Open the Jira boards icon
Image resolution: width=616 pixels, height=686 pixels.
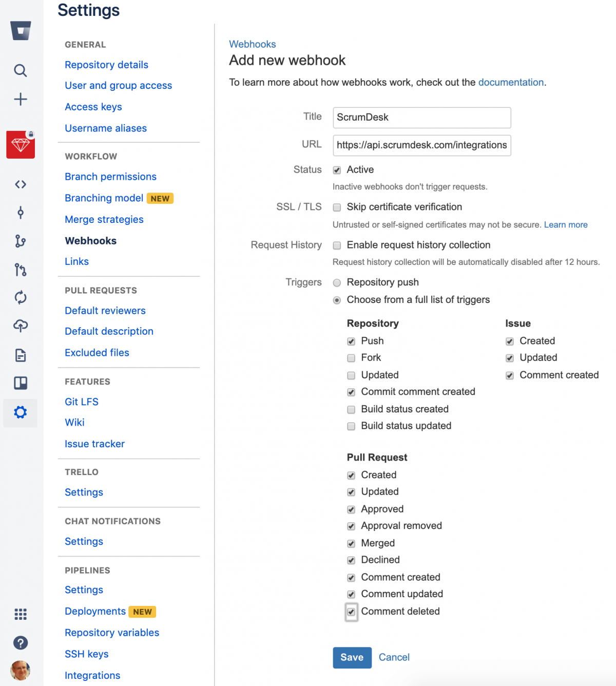tap(21, 383)
